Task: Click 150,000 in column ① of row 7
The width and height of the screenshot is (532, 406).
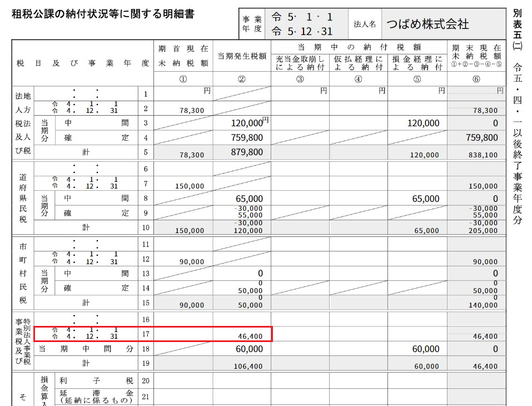Action: point(190,186)
